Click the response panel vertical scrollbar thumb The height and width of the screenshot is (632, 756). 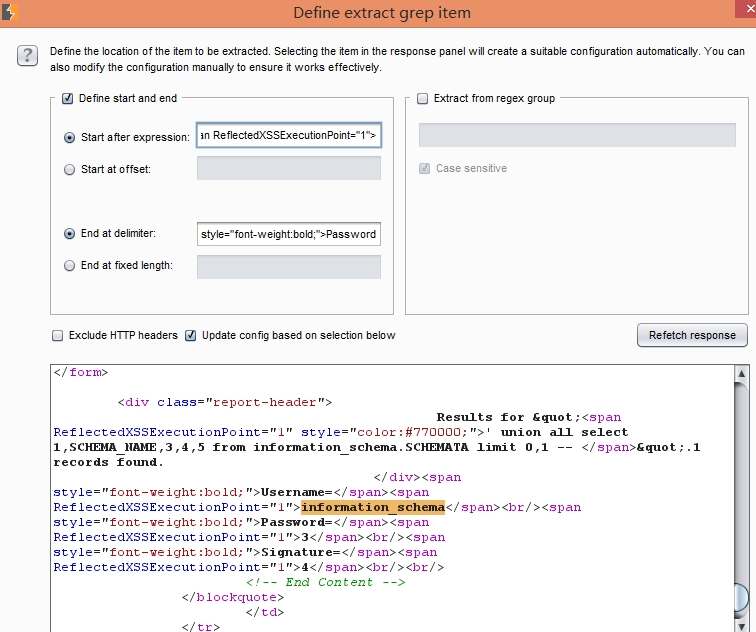742,598
